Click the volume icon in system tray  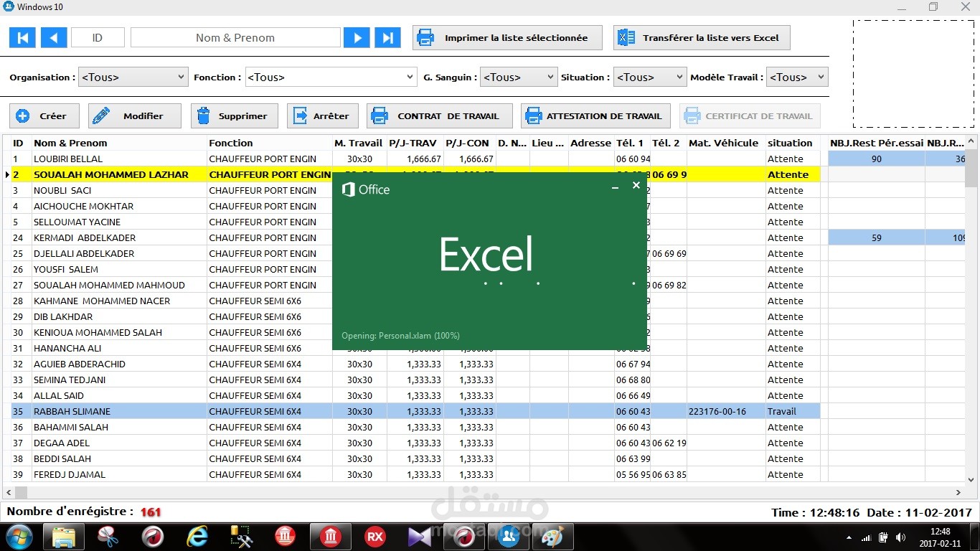(900, 537)
